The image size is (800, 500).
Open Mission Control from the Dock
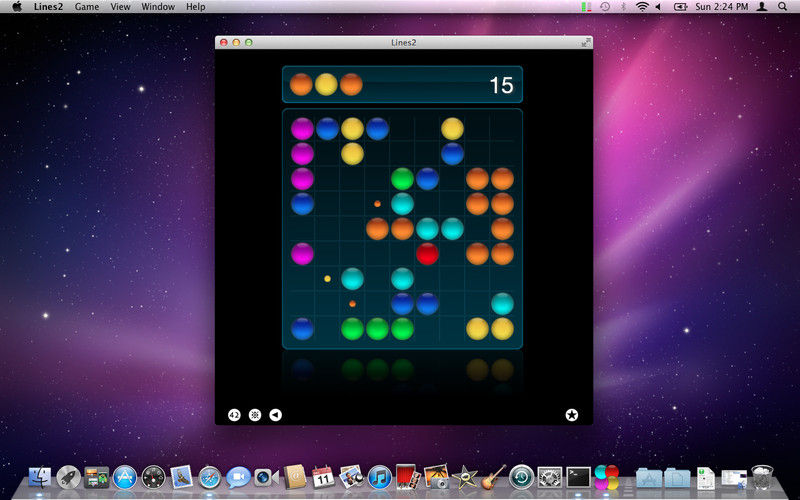(x=96, y=478)
